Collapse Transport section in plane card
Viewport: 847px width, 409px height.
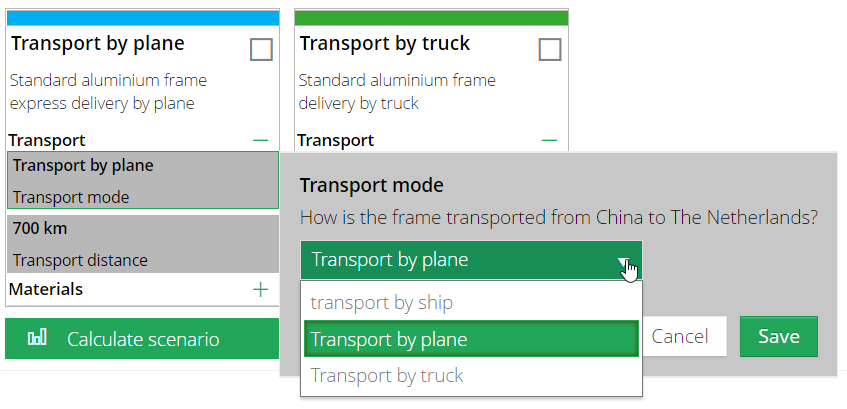[x=261, y=141]
